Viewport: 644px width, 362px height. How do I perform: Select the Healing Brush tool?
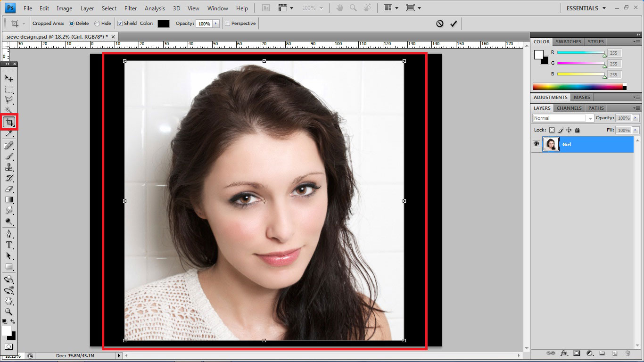click(x=9, y=145)
